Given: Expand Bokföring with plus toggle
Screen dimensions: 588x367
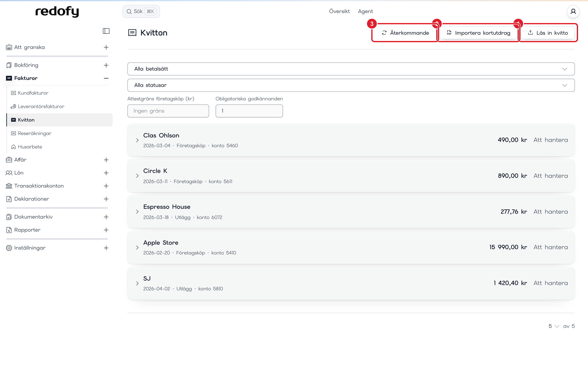Looking at the screenshot, I should coord(106,65).
